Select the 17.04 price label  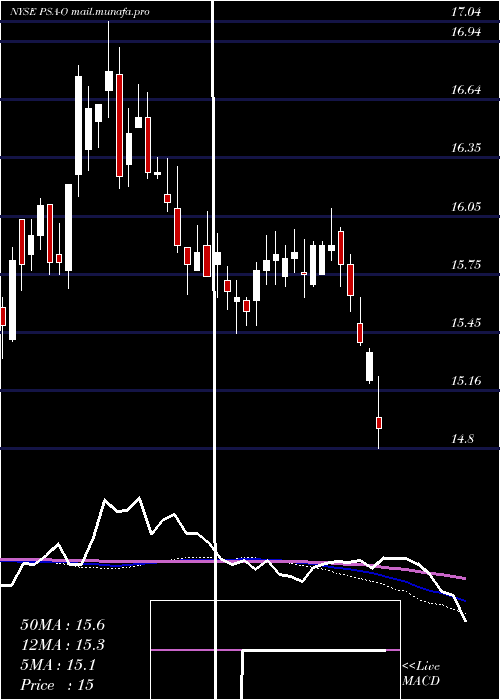pos(466,12)
